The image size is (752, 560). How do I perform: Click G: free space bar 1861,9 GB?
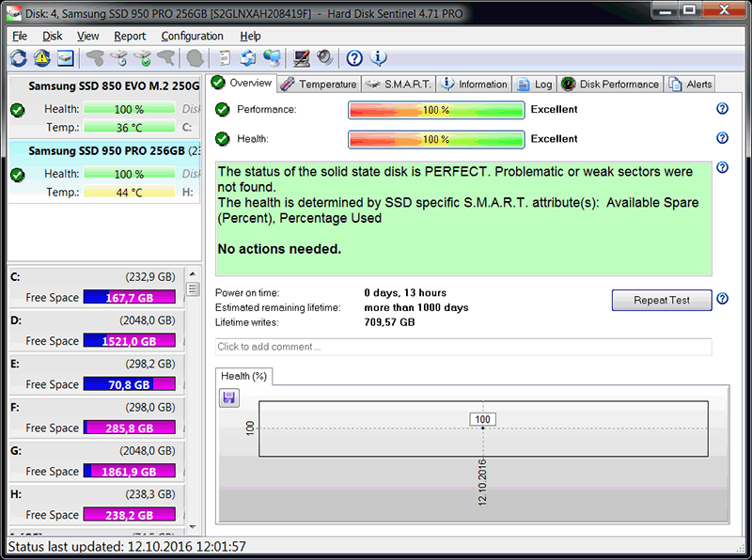(129, 471)
